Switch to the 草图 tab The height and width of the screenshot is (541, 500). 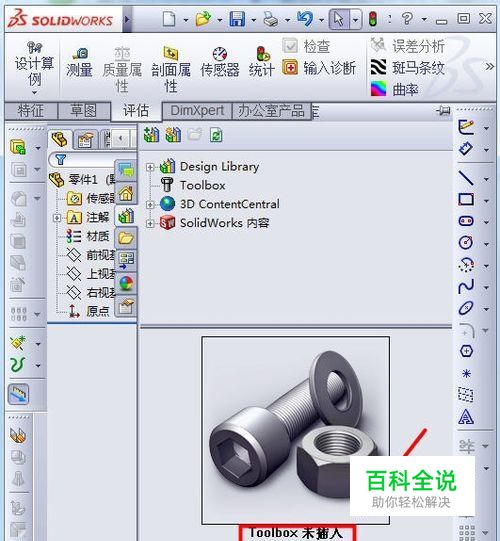(84, 110)
